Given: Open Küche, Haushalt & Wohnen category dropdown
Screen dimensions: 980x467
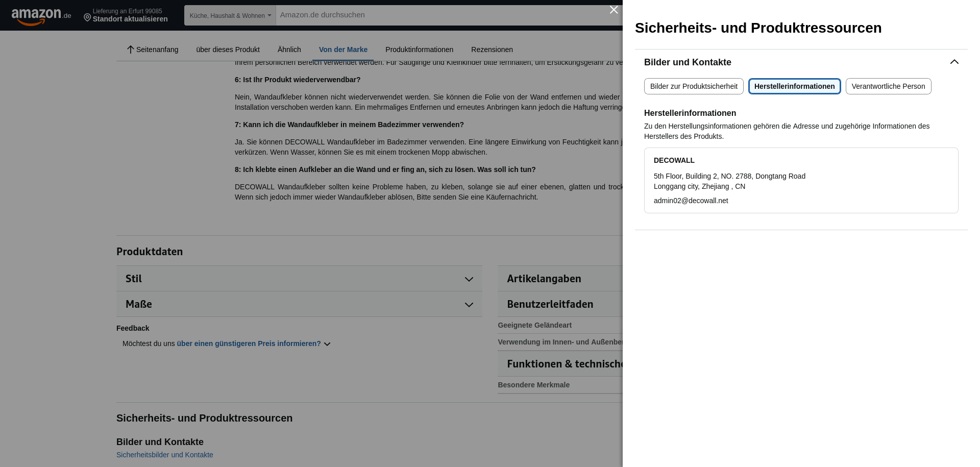Looking at the screenshot, I should coord(230,15).
